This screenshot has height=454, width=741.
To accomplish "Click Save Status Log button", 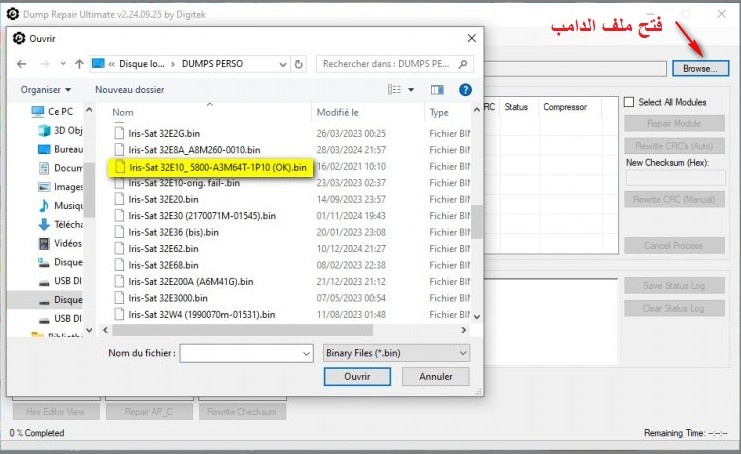I will 674,286.
